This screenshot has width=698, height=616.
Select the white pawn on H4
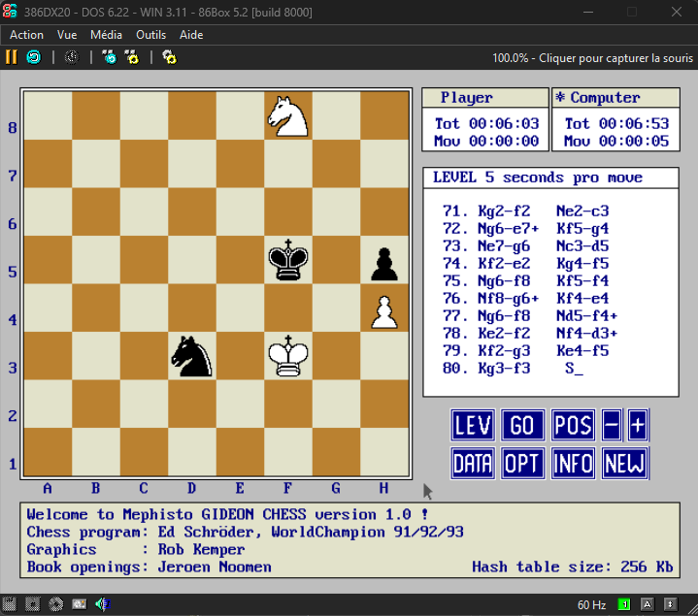click(x=384, y=312)
